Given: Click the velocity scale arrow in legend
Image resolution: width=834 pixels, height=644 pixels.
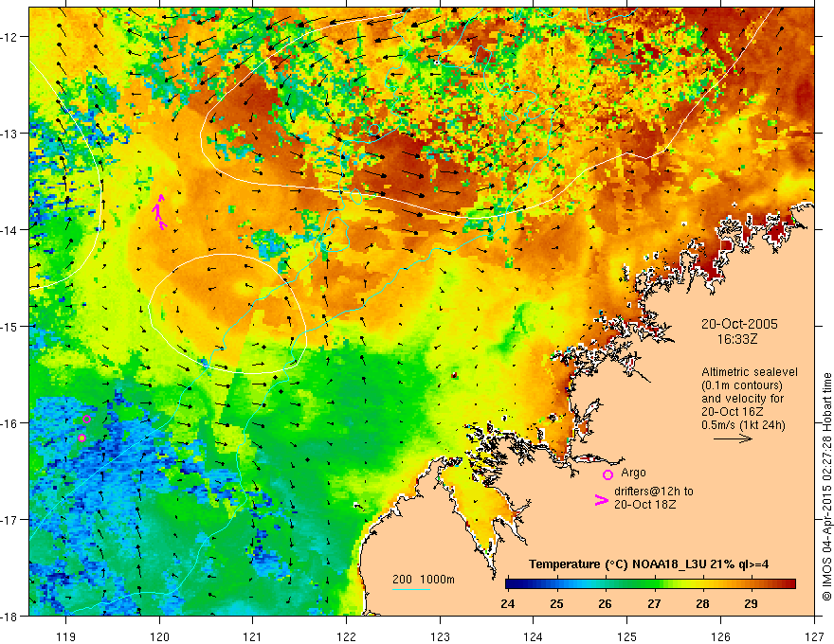Looking at the screenshot, I should coord(733,438).
